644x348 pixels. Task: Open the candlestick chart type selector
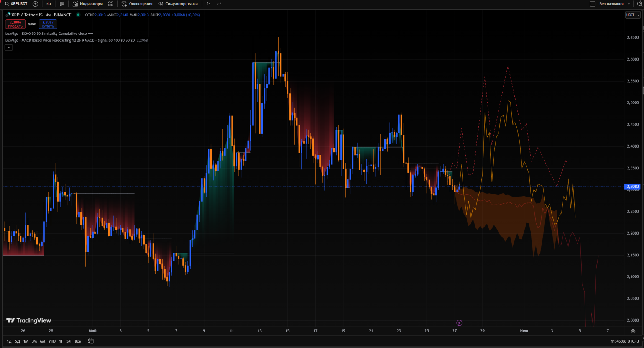pyautogui.click(x=62, y=4)
